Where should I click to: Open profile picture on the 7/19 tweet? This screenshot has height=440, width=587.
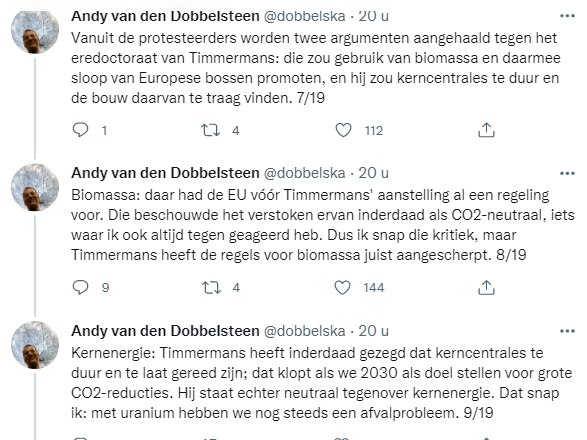tap(35, 31)
